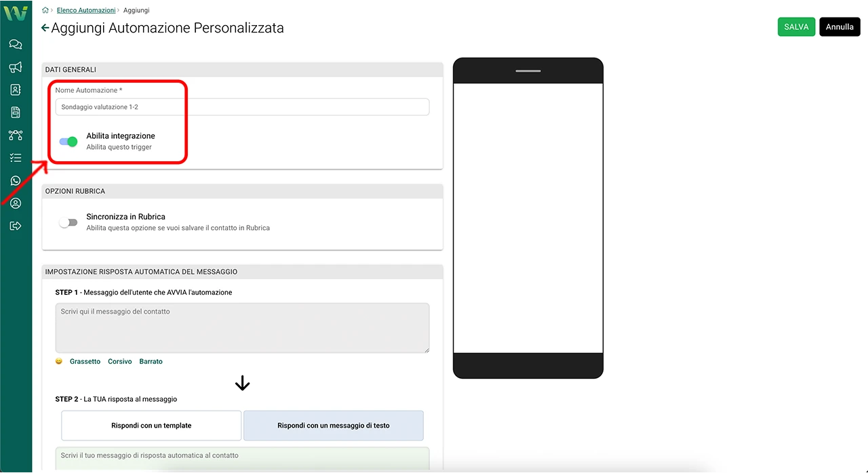Click the logout icon in sidebar
This screenshot has width=868, height=473.
coord(16,226)
